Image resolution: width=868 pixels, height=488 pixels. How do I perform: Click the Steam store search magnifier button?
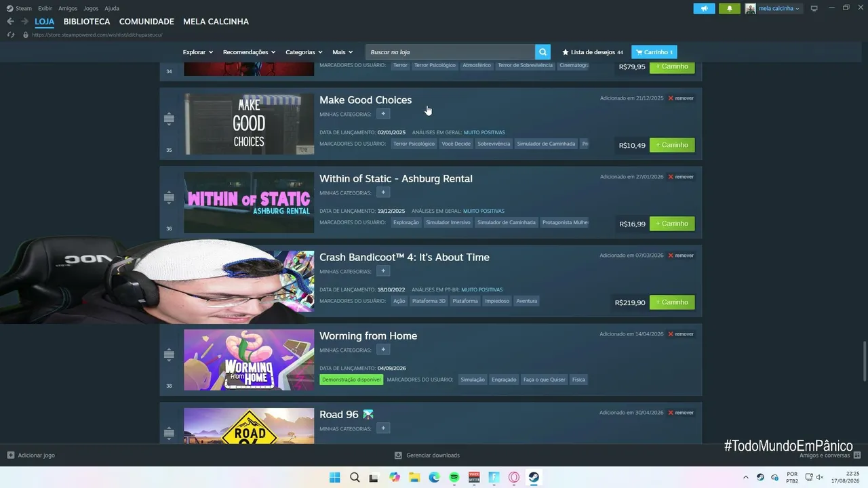542,52
